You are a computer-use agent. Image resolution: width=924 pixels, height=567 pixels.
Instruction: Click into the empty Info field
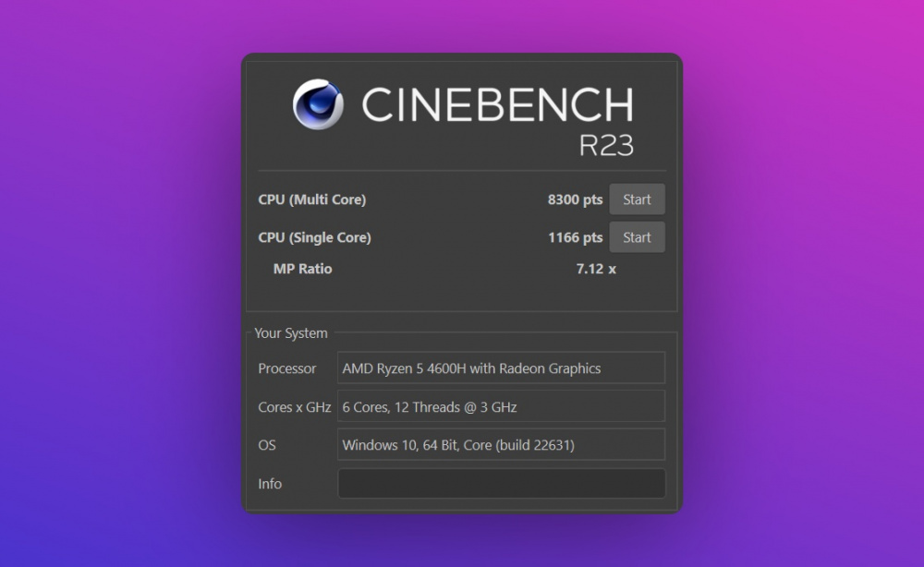click(x=502, y=483)
